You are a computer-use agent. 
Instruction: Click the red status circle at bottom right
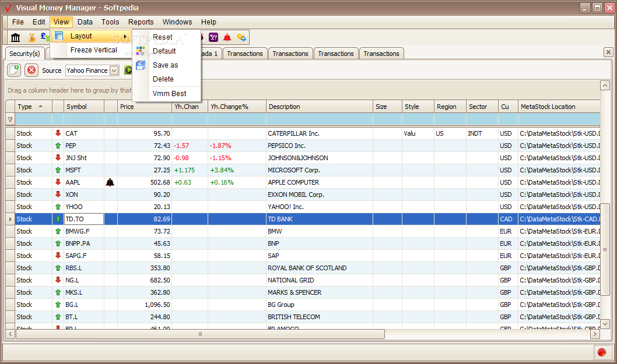tap(602, 352)
